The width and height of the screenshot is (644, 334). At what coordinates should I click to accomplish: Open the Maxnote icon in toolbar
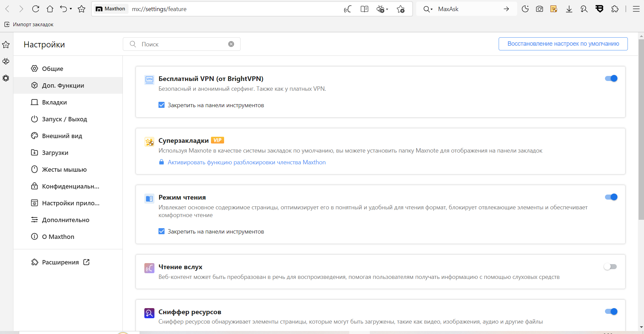tap(554, 9)
